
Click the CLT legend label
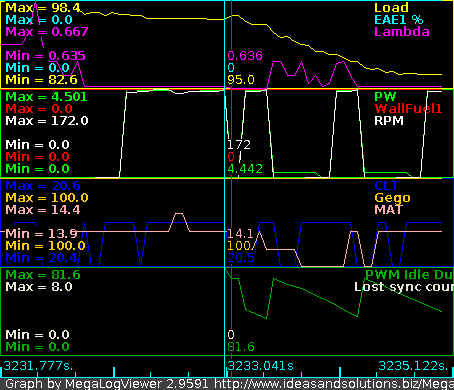coord(386,186)
